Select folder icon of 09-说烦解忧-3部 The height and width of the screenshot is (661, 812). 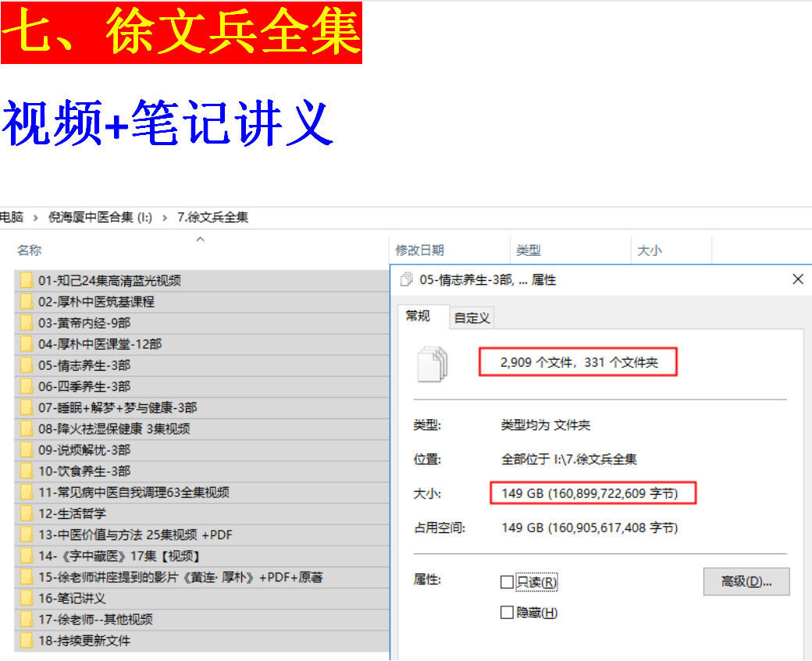point(27,450)
